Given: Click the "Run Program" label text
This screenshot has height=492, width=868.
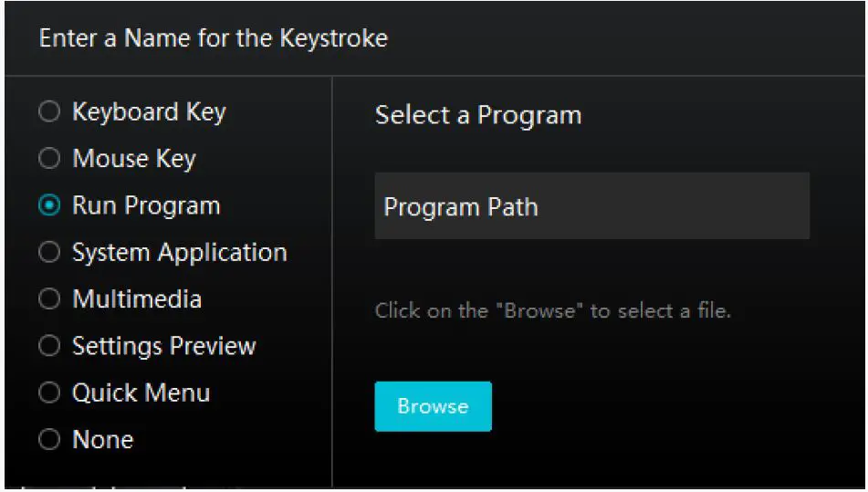Looking at the screenshot, I should (146, 206).
